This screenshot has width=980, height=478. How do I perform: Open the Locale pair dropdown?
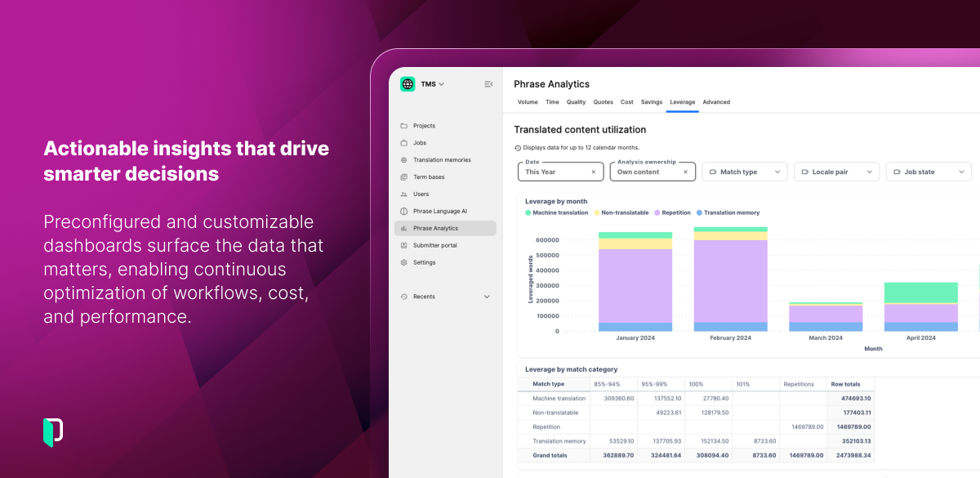coord(836,172)
